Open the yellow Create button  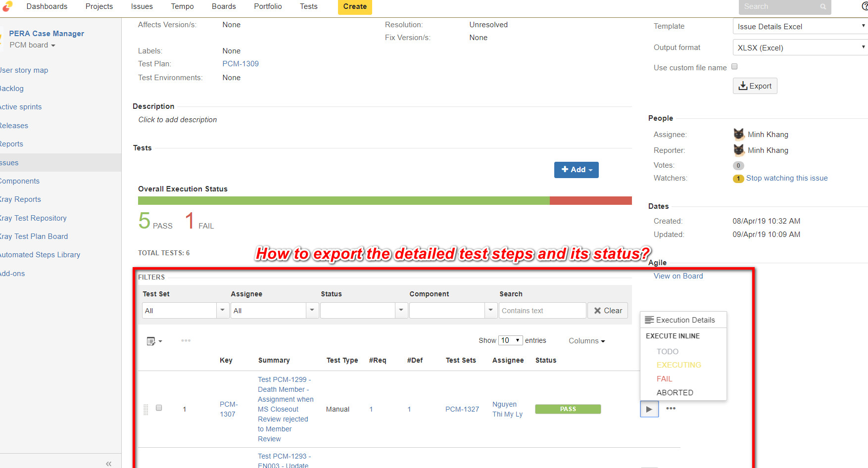355,7
